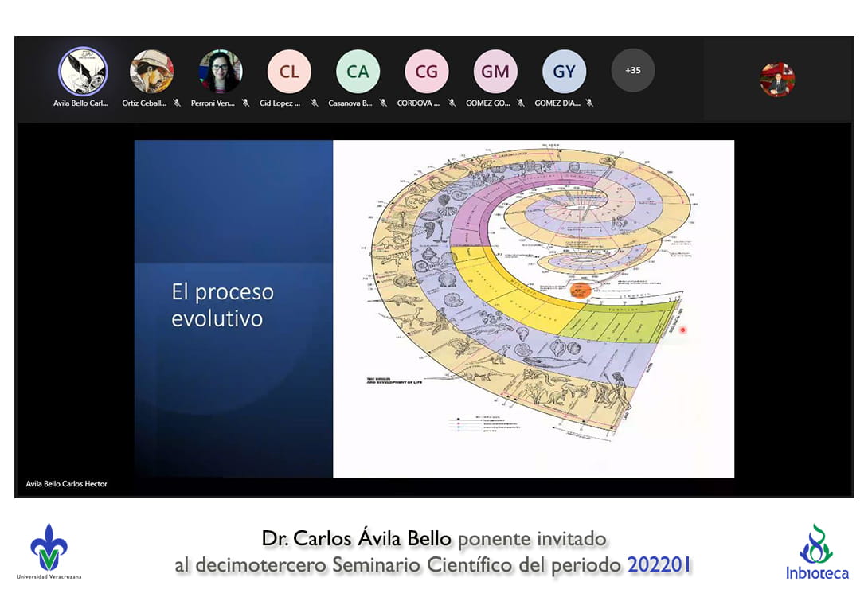Click the CG Cordova avatar
This screenshot has height=605, width=868.
coord(427,72)
